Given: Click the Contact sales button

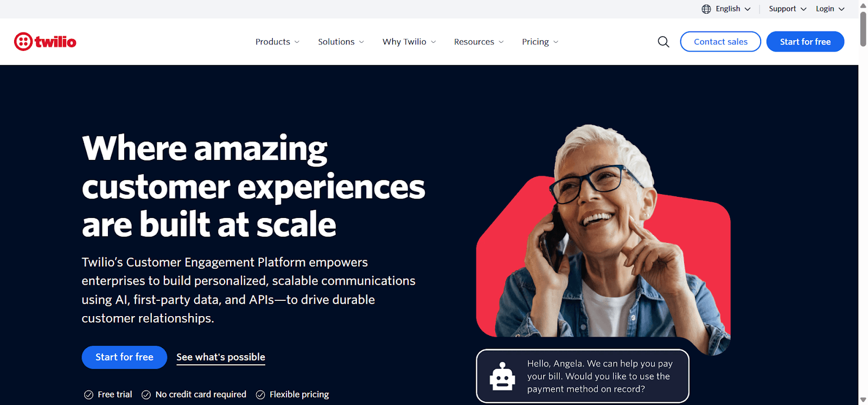Looking at the screenshot, I should click(x=720, y=42).
